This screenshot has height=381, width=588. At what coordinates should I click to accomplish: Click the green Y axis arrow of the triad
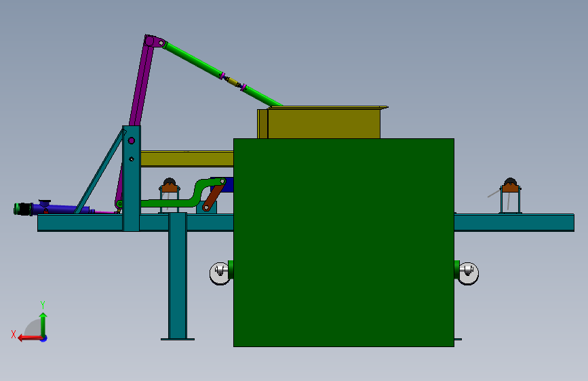[x=43, y=323]
